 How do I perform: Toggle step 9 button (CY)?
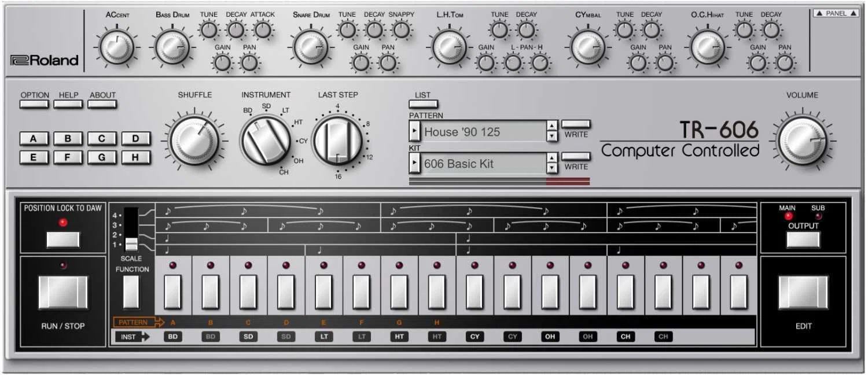pyautogui.click(x=475, y=292)
